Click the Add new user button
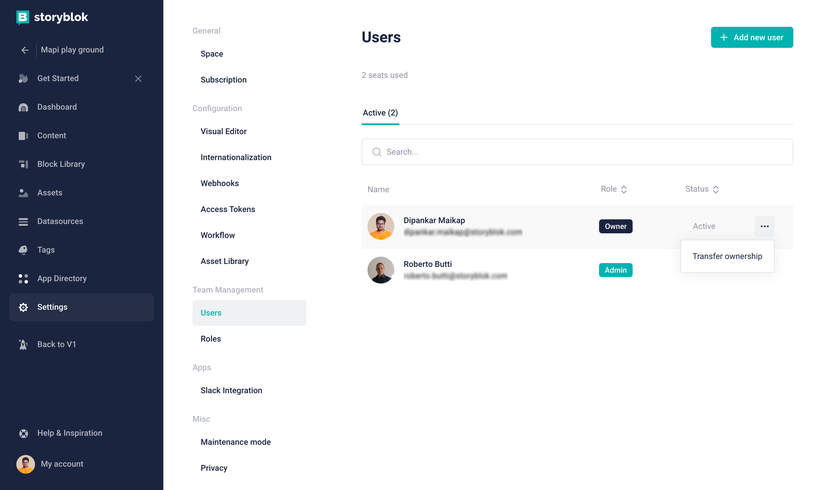This screenshot has height=490, width=840. pyautogui.click(x=752, y=37)
